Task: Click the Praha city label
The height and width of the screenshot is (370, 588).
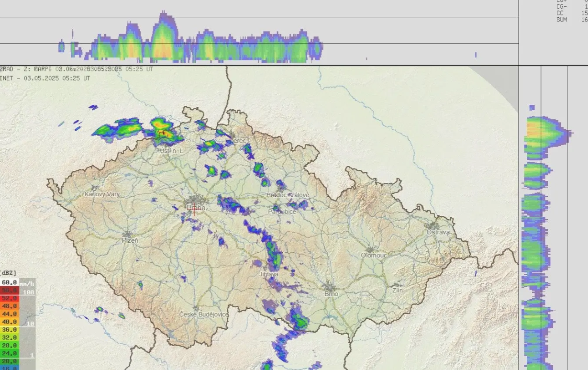Action: pyautogui.click(x=196, y=208)
